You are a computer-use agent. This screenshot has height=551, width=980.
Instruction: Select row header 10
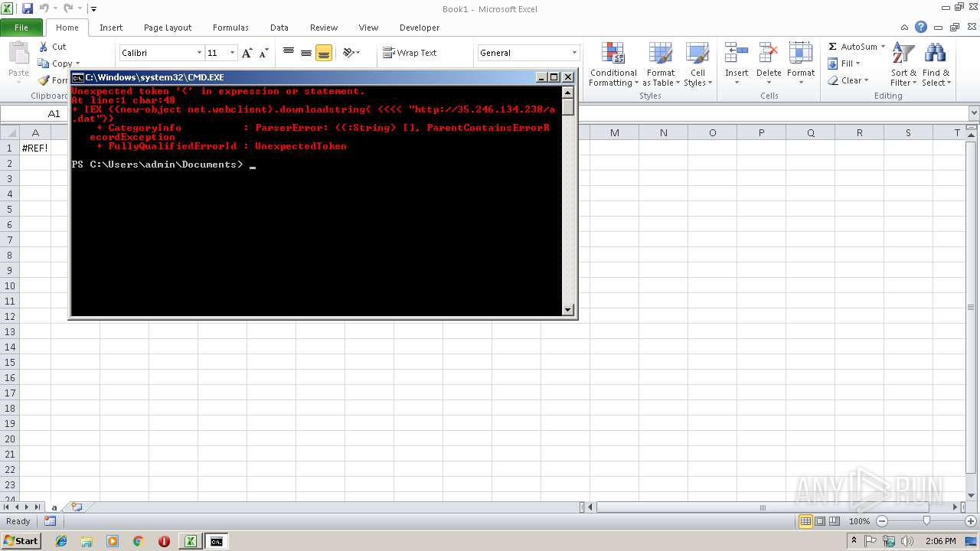click(x=10, y=285)
